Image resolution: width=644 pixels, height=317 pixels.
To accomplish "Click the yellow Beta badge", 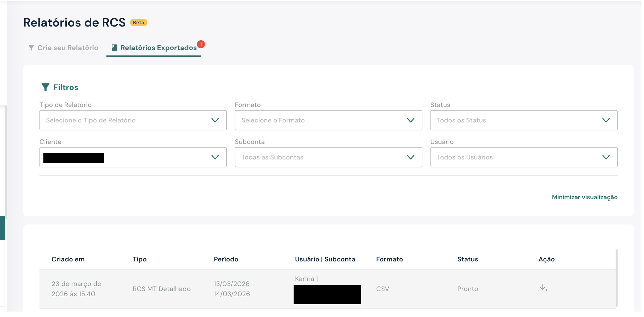I will (x=139, y=23).
